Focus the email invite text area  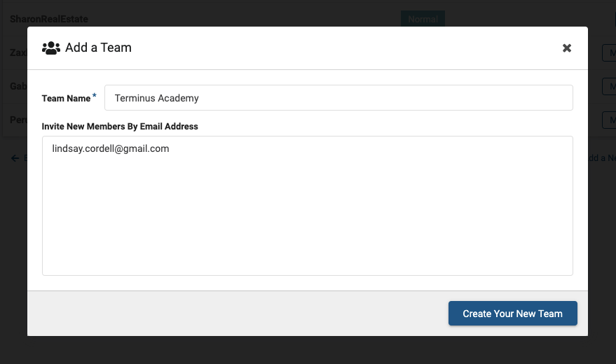pyautogui.click(x=308, y=206)
